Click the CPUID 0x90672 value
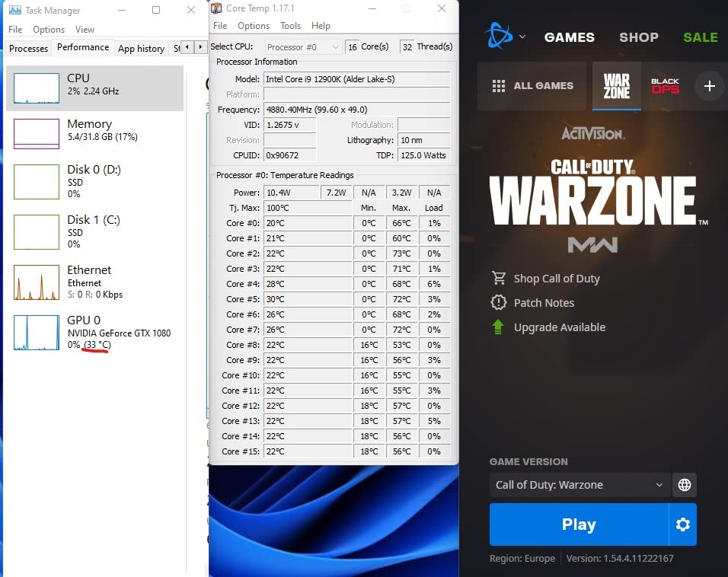Screen dimensions: 728x577 [x=289, y=155]
